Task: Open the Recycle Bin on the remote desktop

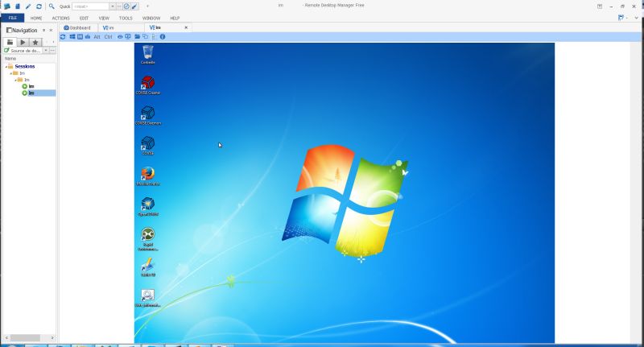Action: 148,55
